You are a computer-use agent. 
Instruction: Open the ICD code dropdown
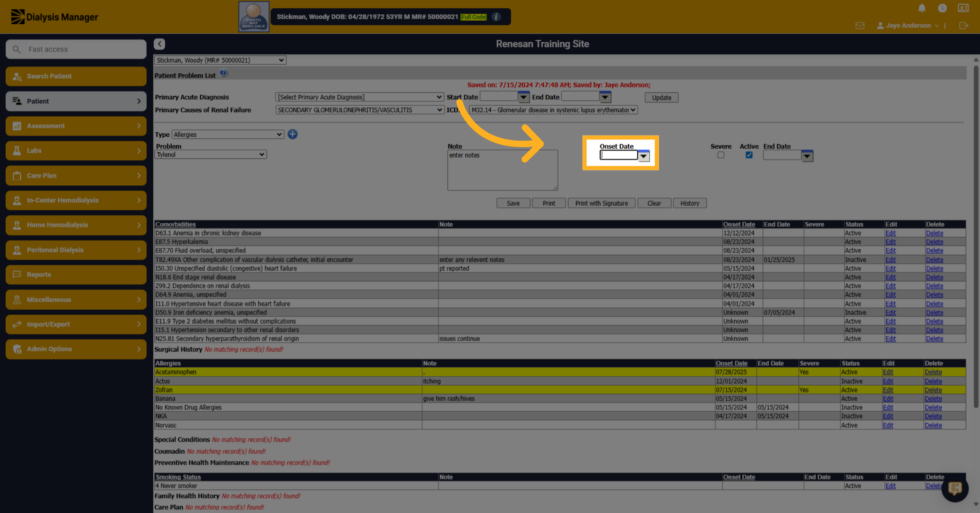[553, 110]
